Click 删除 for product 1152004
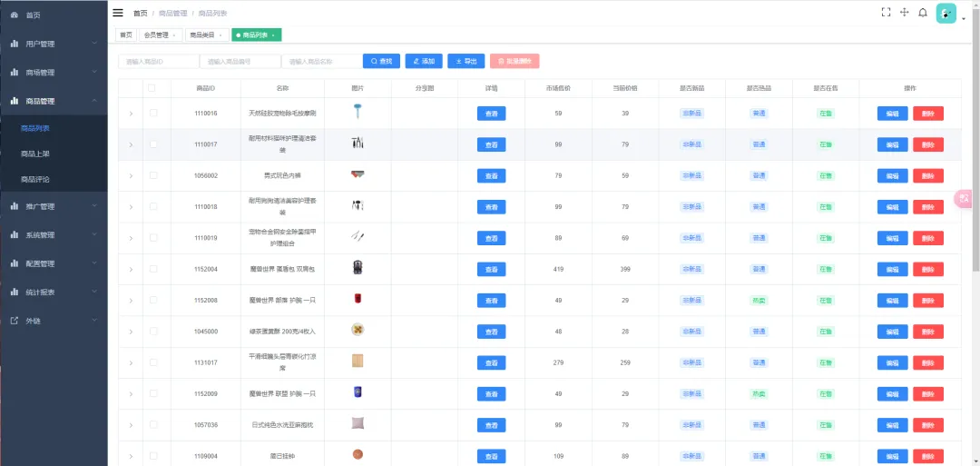This screenshot has height=466, width=980. (927, 270)
